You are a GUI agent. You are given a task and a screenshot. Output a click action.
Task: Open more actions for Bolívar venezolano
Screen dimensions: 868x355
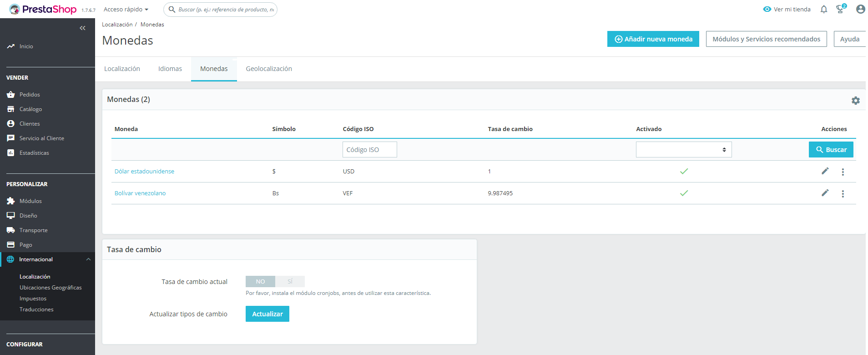pyautogui.click(x=843, y=194)
